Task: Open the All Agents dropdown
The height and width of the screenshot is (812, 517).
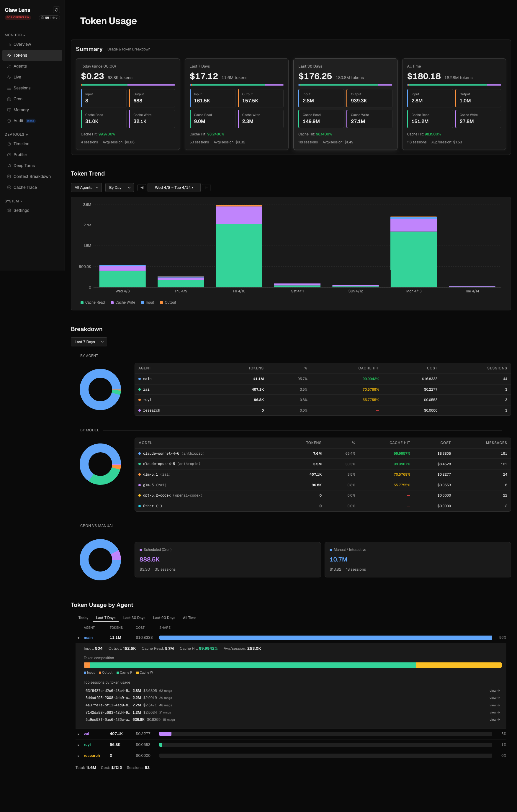Action: pyautogui.click(x=86, y=187)
